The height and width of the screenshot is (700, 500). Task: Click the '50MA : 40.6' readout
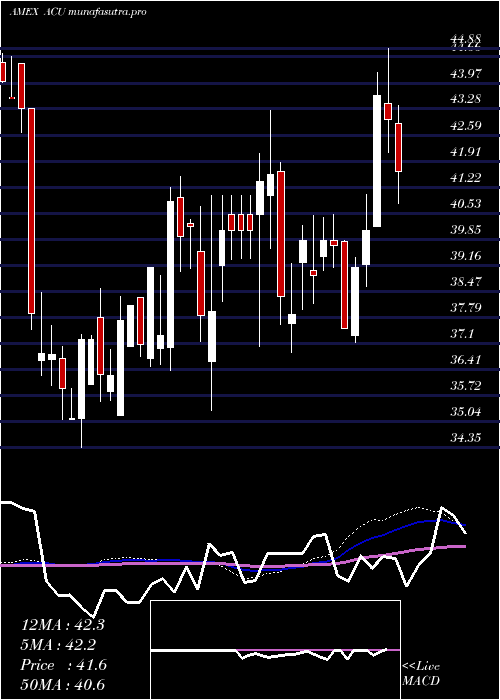[63, 684]
